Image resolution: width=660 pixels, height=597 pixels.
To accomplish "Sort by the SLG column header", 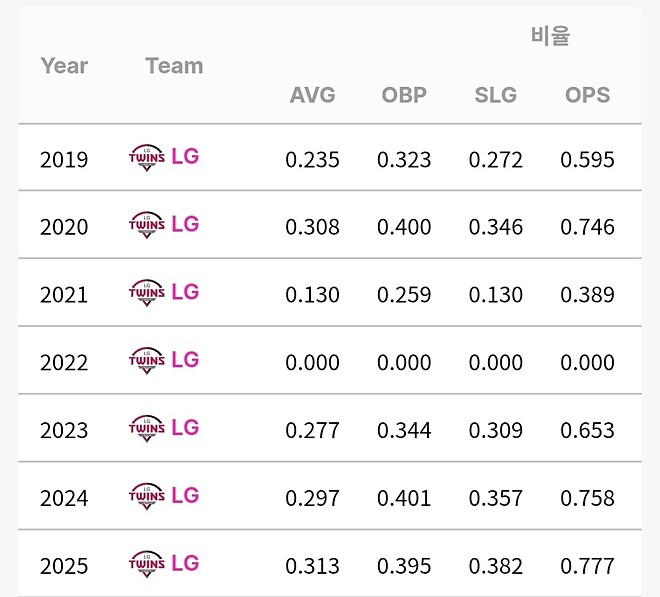I will (x=496, y=96).
